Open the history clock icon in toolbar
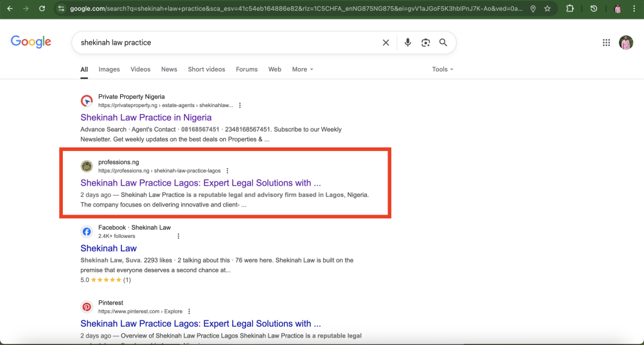The width and height of the screenshot is (644, 345). [x=594, y=9]
